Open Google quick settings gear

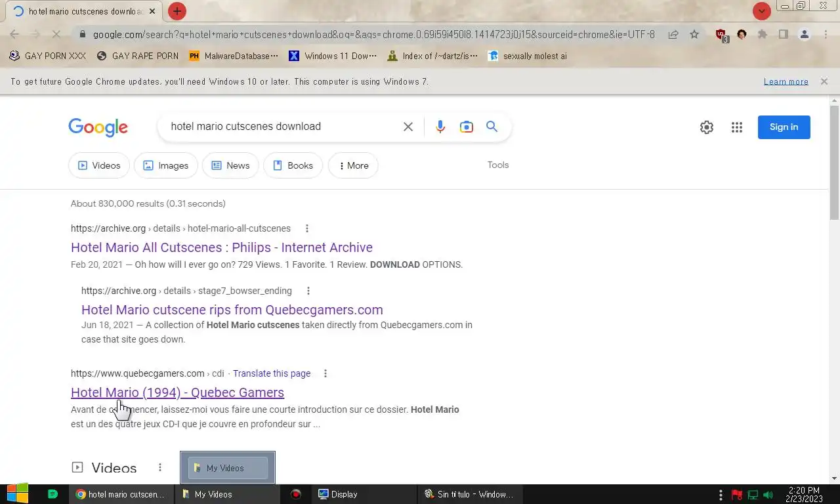click(707, 127)
